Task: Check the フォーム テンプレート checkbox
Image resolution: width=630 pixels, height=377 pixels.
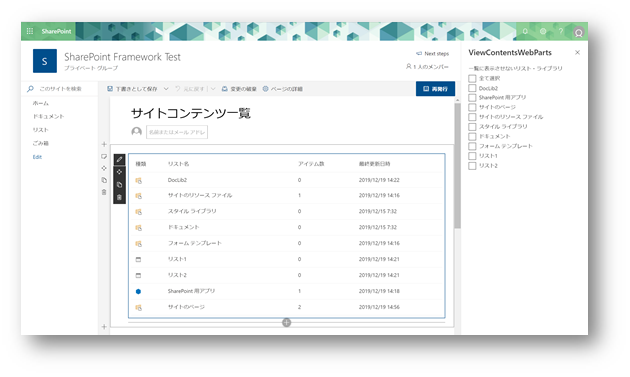Action: (x=472, y=146)
